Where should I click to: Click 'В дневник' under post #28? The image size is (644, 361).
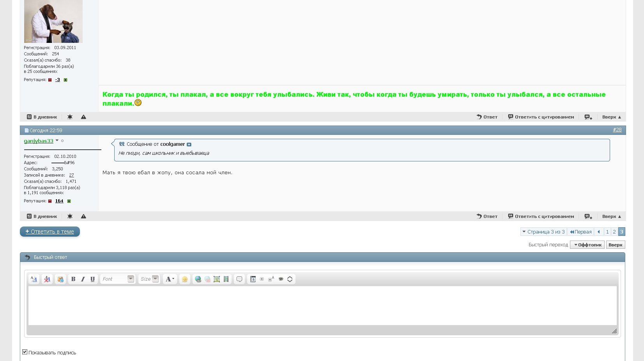coord(42,216)
